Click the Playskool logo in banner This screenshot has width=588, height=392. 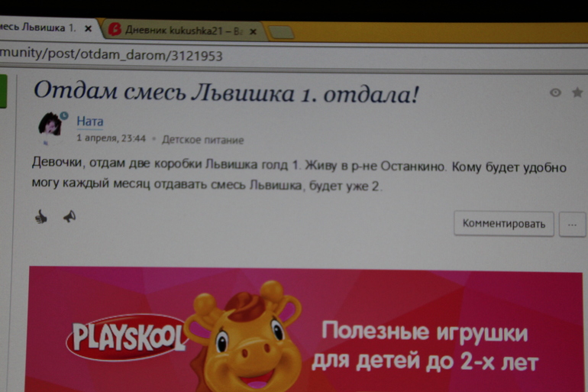click(126, 336)
